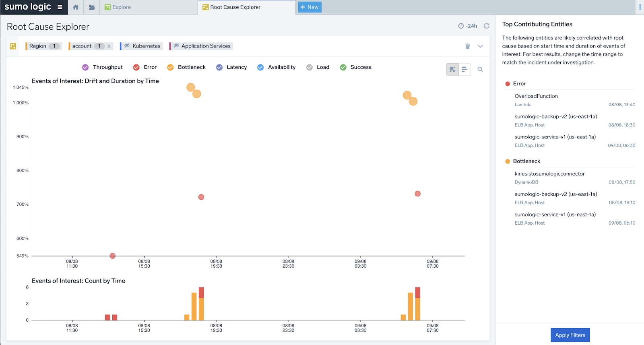Toggle the Availability checkbox
This screenshot has height=345, width=644.
click(x=260, y=67)
